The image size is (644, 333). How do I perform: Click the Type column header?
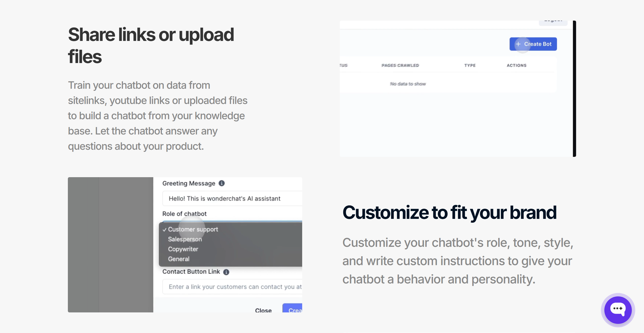click(470, 65)
